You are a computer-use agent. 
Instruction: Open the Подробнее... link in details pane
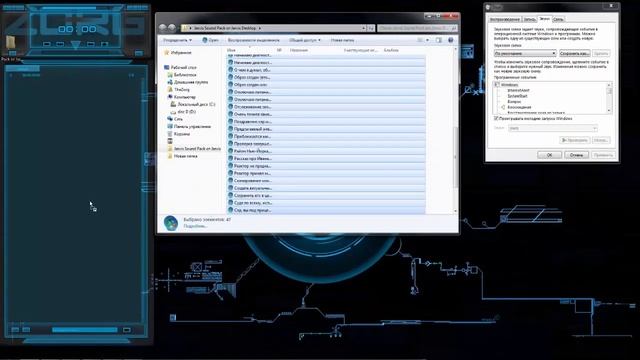click(x=195, y=226)
